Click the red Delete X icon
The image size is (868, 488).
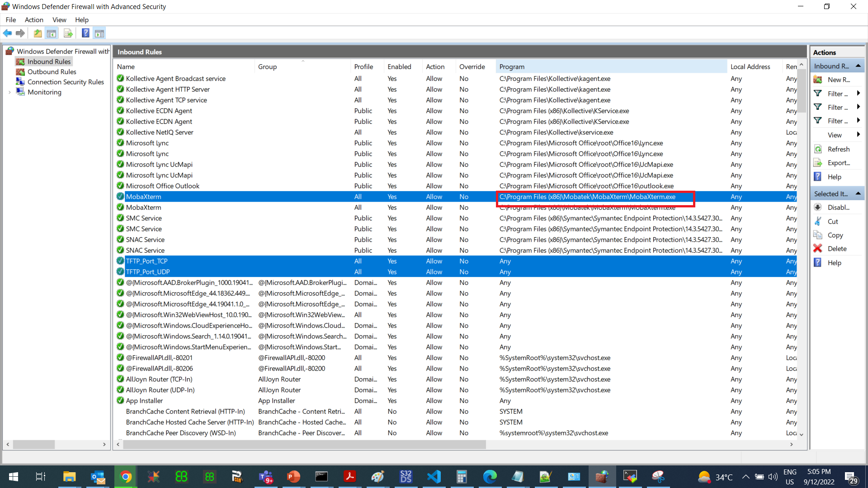tap(818, 249)
